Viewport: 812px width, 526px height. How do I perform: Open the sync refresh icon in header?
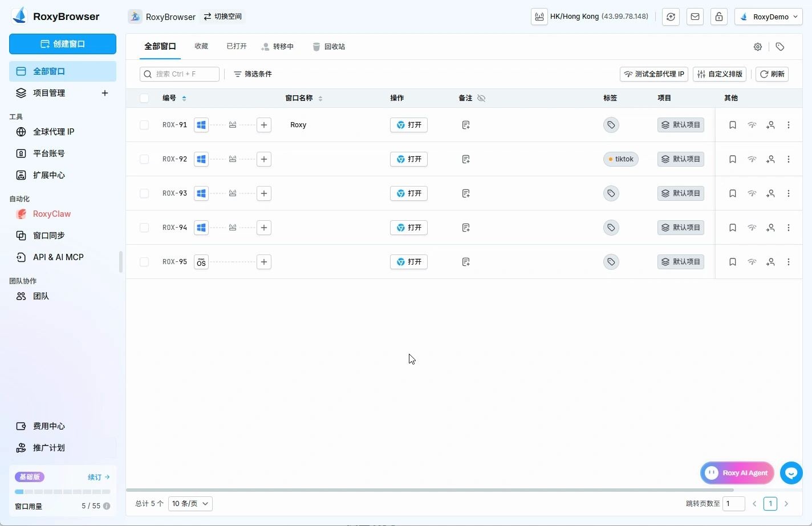point(671,17)
